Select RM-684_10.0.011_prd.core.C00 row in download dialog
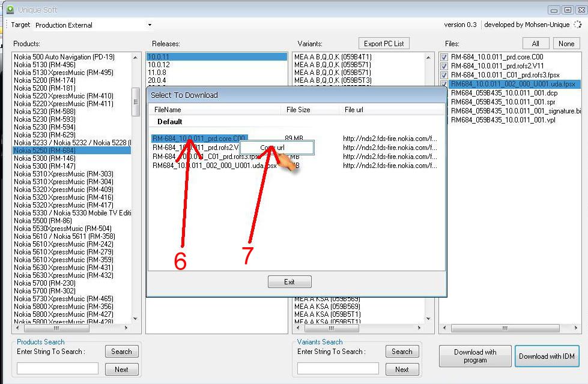This screenshot has height=384, width=588. [199, 139]
